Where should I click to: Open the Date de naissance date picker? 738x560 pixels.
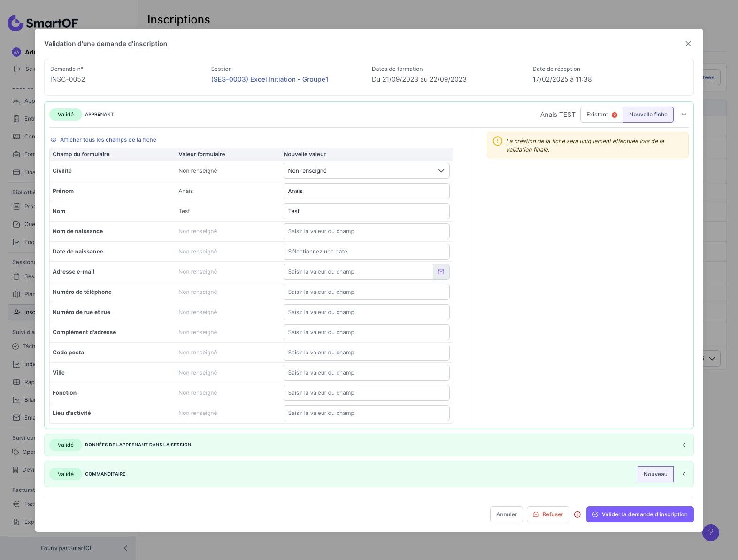[x=366, y=252]
